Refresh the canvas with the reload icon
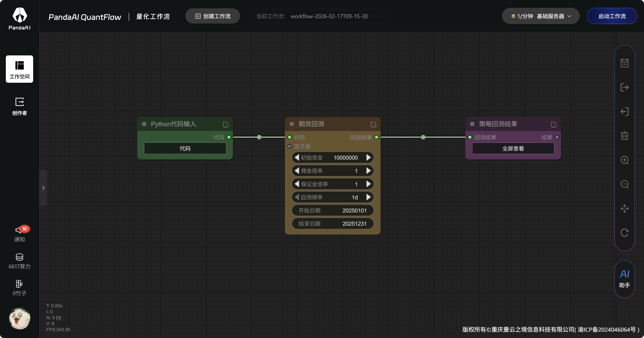 click(x=625, y=233)
